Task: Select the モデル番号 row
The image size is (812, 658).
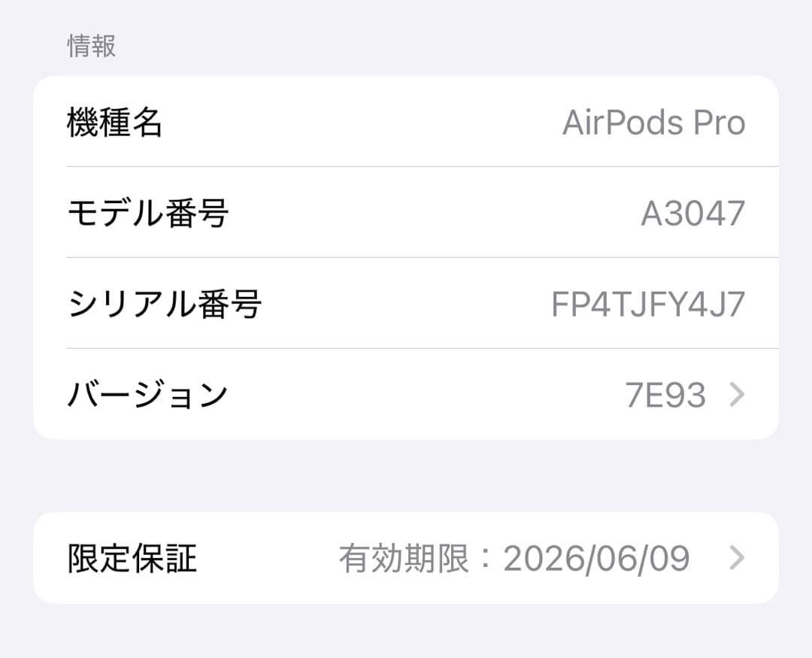Action: pyautogui.click(x=406, y=211)
